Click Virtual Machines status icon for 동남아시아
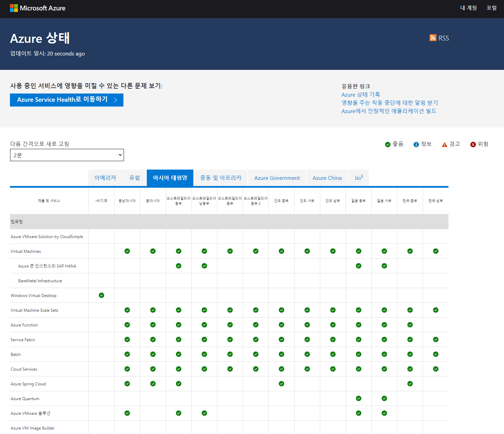The height and width of the screenshot is (434, 504). point(127,251)
